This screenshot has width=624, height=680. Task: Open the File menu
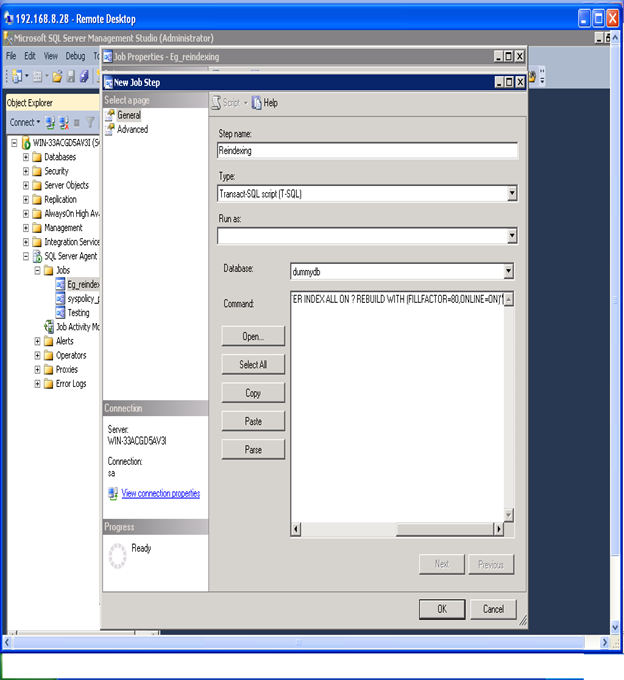(11, 56)
